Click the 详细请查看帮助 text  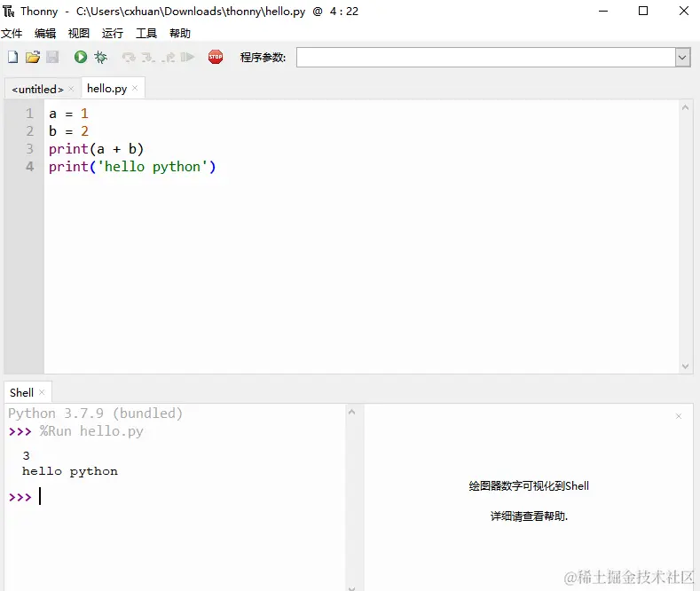[529, 516]
